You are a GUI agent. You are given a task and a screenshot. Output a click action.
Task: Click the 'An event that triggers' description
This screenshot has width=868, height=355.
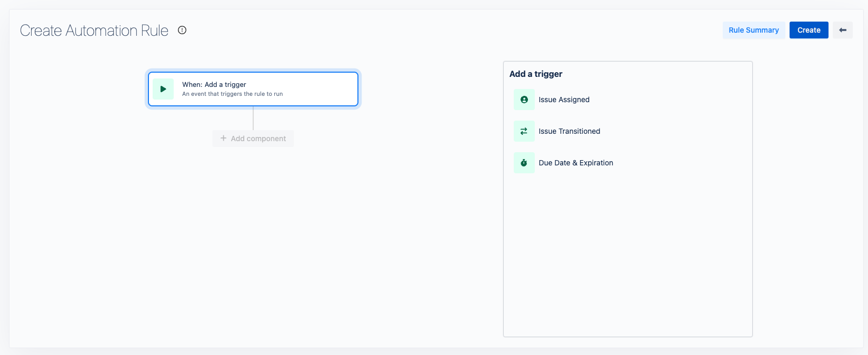coord(232,94)
